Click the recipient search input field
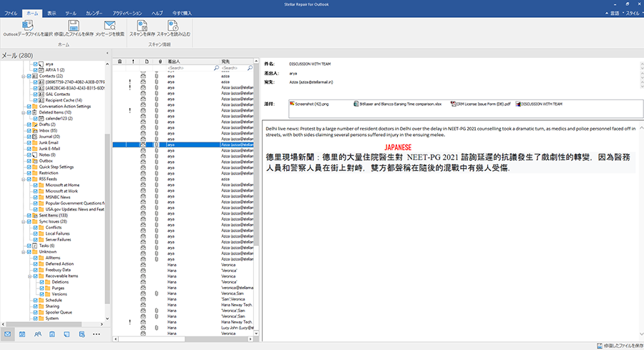Screen dimensions: 644x350 click(x=234, y=68)
